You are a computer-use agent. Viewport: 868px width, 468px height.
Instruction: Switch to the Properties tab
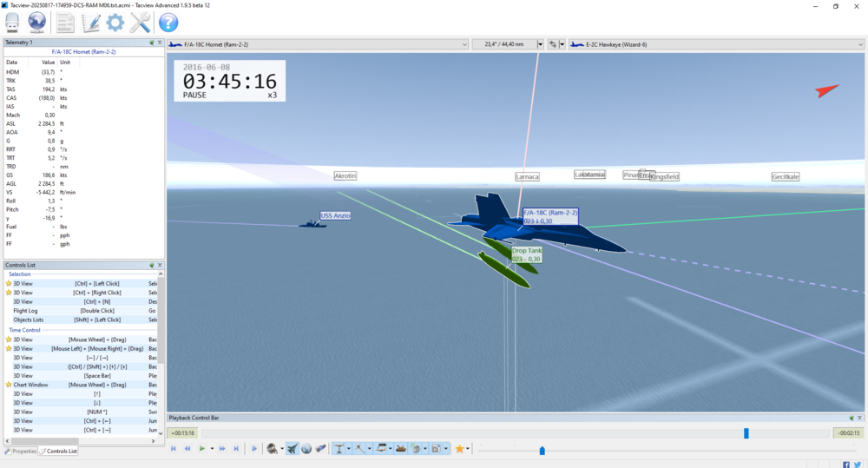coord(21,452)
